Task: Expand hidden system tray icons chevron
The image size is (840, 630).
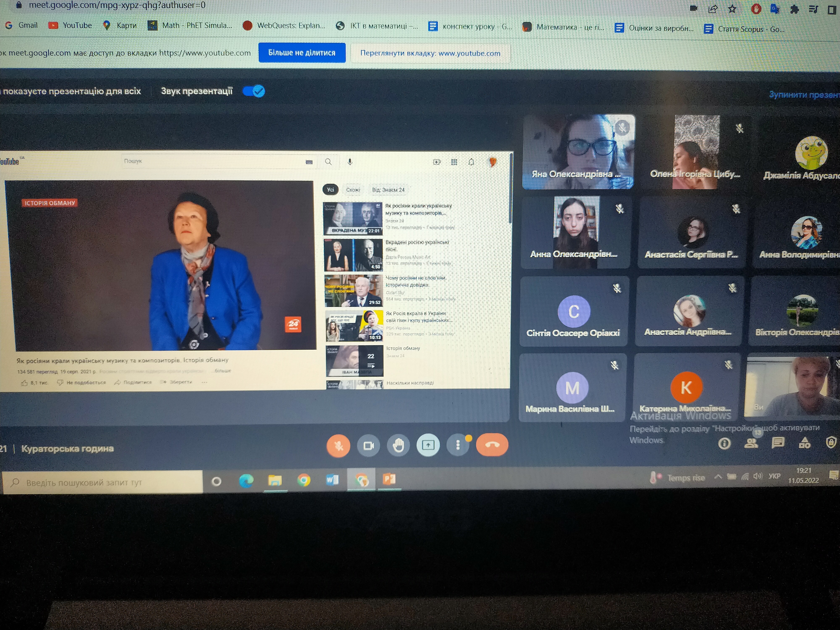Action: [718, 477]
